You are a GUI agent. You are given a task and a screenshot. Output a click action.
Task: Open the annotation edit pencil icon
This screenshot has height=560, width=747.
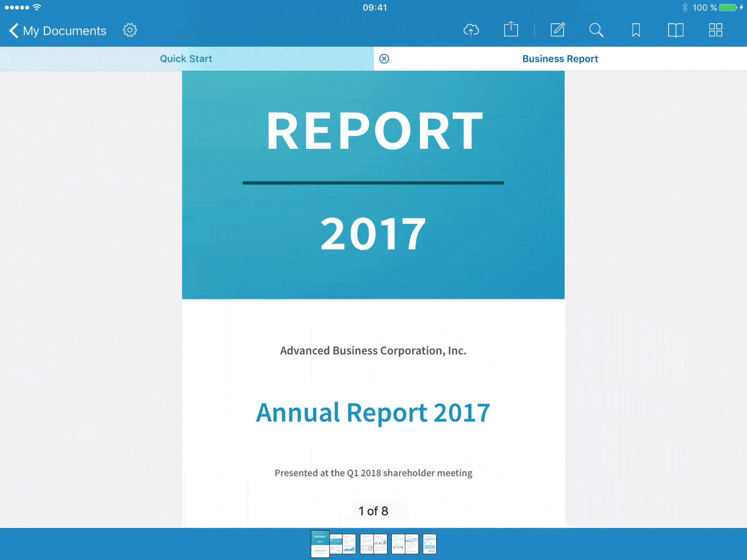coord(557,30)
